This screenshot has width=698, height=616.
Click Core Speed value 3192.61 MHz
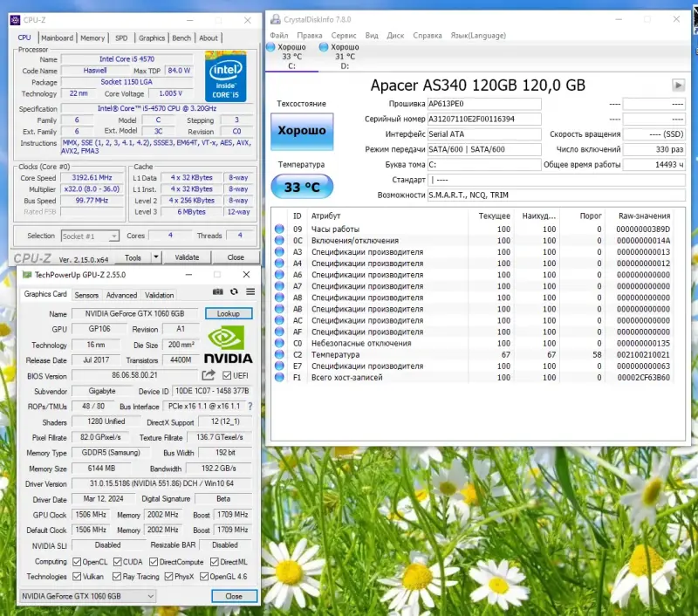pos(92,177)
